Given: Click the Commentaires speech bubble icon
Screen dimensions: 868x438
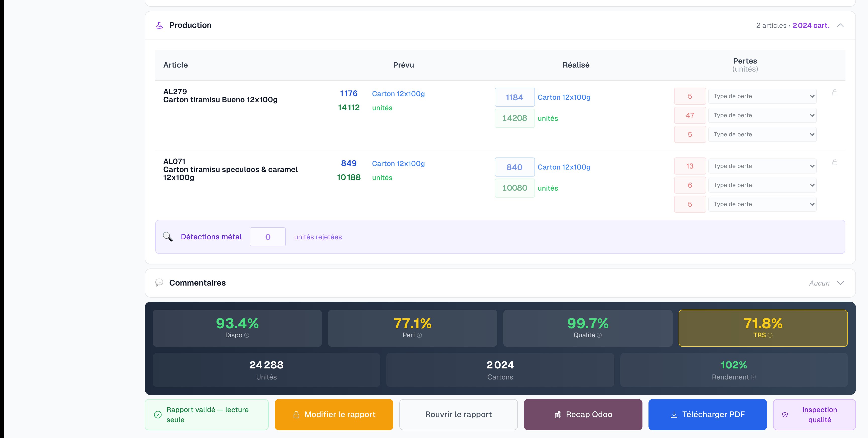Looking at the screenshot, I should click(x=159, y=283).
